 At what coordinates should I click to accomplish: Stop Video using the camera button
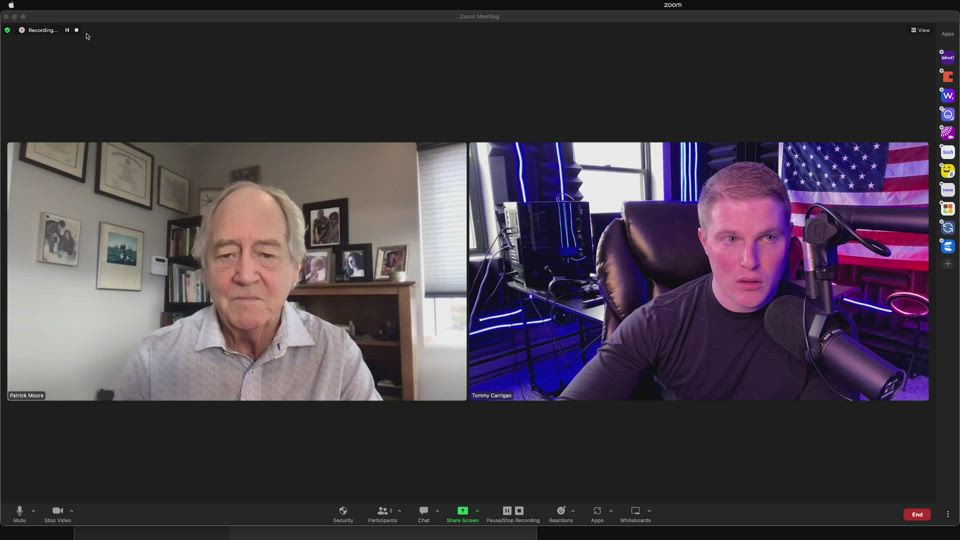pyautogui.click(x=57, y=511)
